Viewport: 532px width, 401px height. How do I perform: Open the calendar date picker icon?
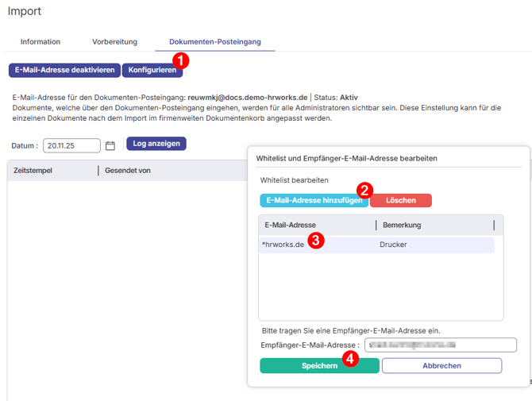(x=110, y=146)
